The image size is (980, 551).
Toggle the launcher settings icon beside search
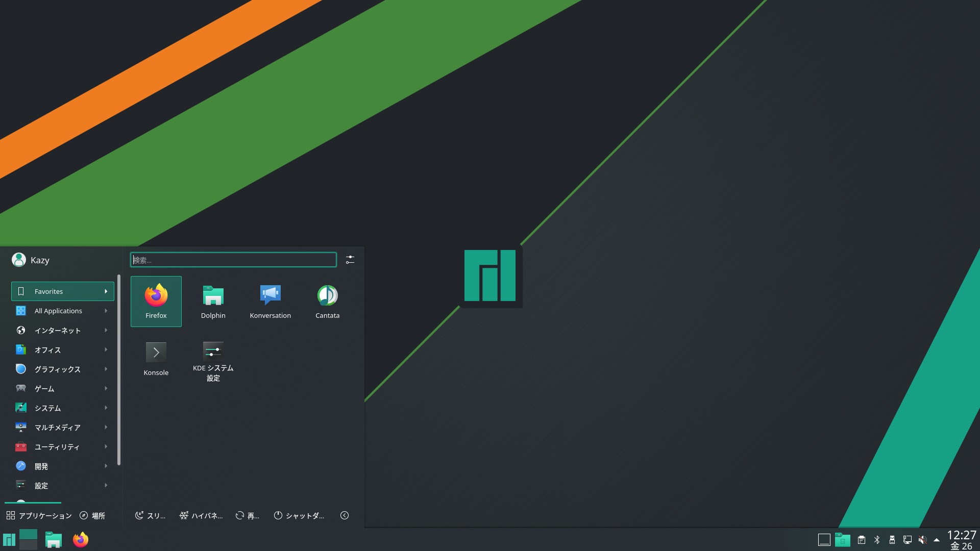coord(350,260)
